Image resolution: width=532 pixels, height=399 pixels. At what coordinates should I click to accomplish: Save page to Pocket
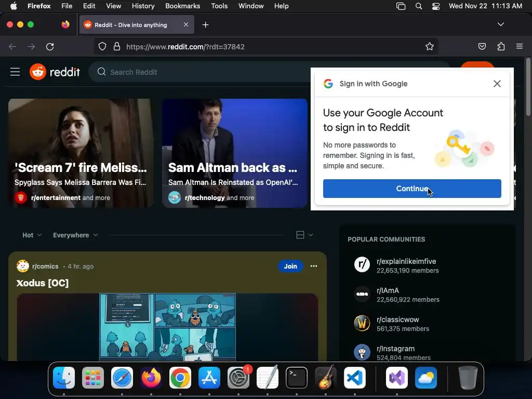(482, 46)
